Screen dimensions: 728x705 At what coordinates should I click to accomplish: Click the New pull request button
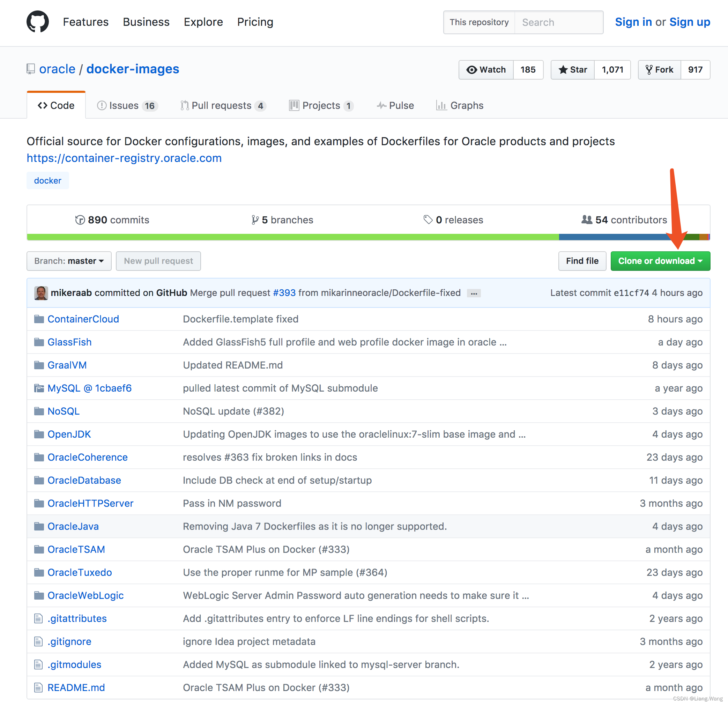tap(158, 261)
